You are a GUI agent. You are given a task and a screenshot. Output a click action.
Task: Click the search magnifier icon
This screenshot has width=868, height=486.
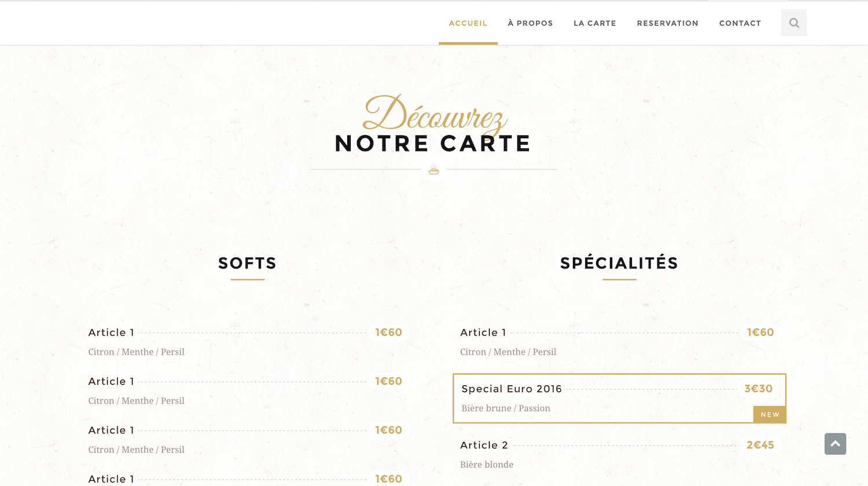(794, 23)
